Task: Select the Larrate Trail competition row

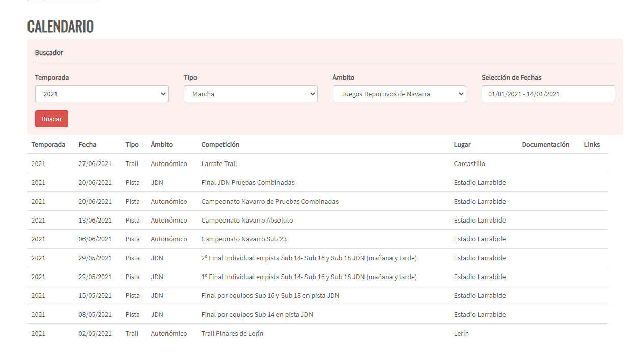Action: tap(219, 164)
